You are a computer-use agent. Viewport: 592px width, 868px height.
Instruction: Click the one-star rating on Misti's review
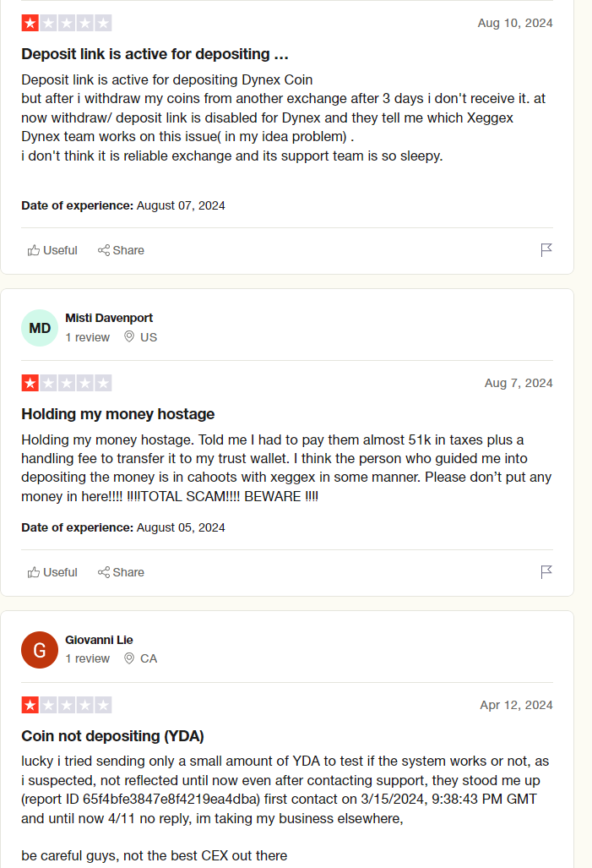[67, 383]
